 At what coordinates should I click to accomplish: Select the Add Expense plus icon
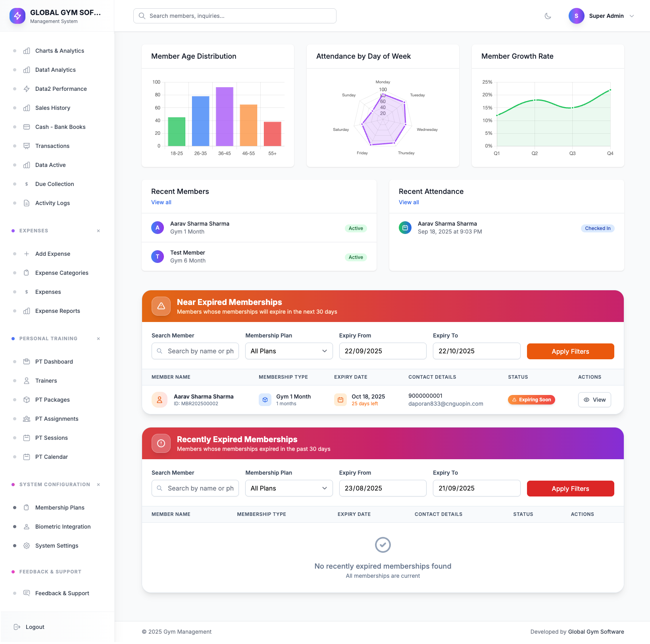(26, 254)
